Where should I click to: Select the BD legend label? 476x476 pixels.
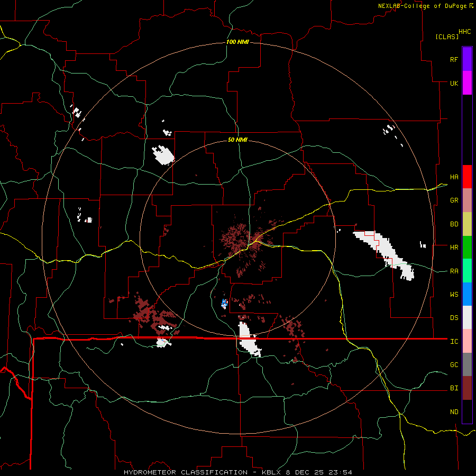point(454,224)
